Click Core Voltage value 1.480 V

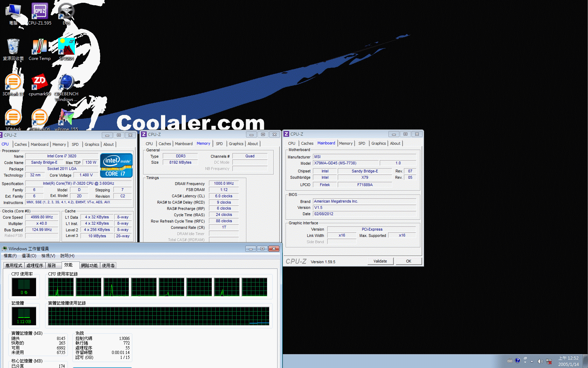[x=86, y=175]
